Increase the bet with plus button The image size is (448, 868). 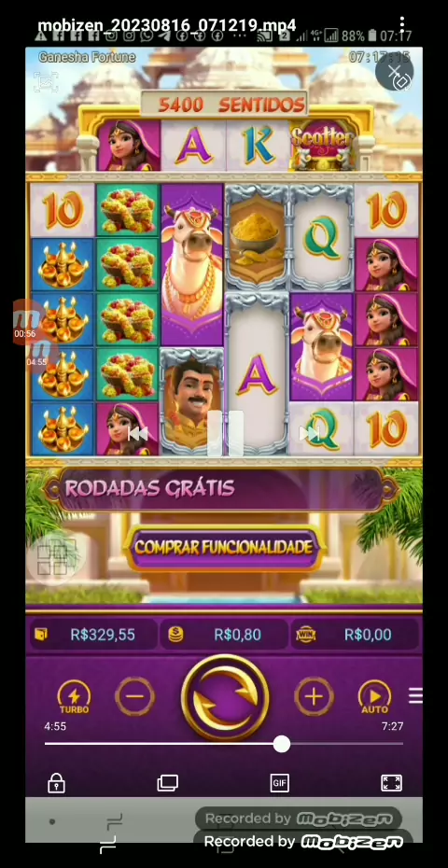point(314,696)
